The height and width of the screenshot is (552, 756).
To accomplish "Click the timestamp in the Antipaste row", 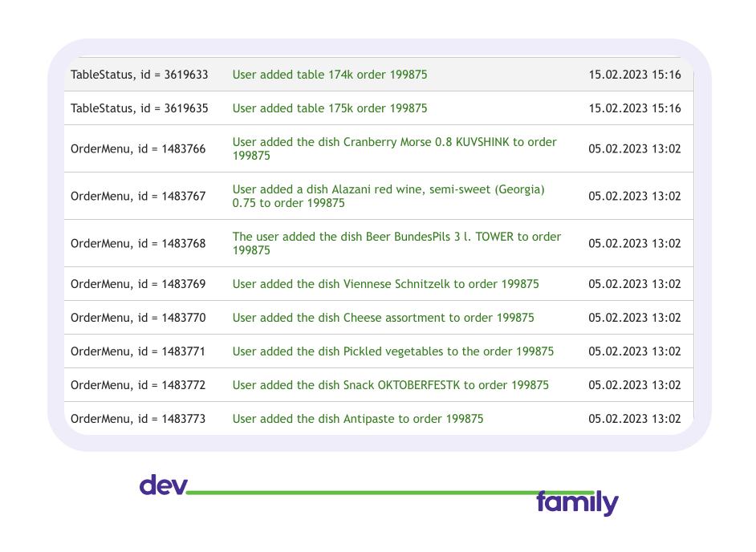I will (634, 419).
